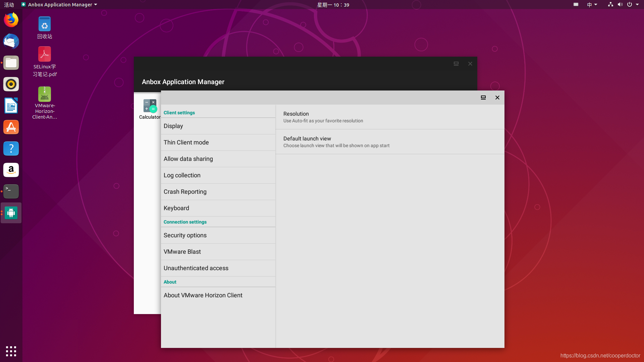Close the Anbox Application Manager window
The height and width of the screenshot is (362, 644).
pyautogui.click(x=470, y=64)
